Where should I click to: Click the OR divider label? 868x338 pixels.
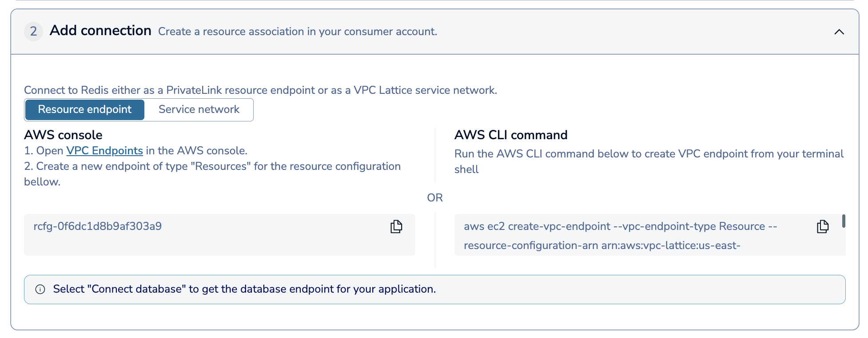click(435, 198)
